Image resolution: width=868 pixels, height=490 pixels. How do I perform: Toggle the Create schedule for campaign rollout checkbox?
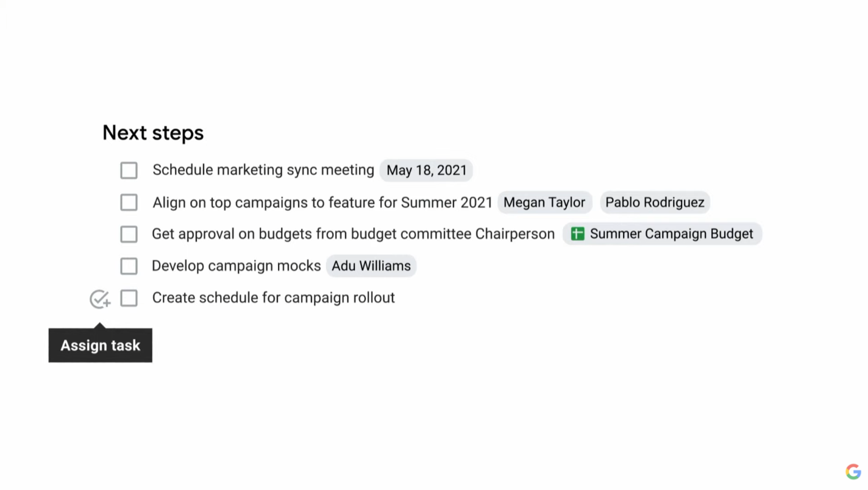[129, 298]
